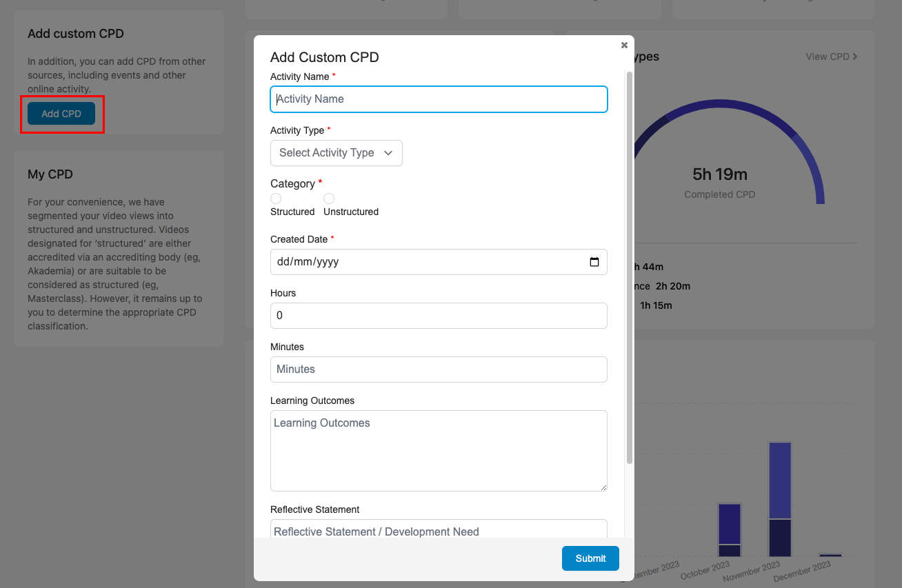Click the December 2023 chart bar

pos(830,554)
